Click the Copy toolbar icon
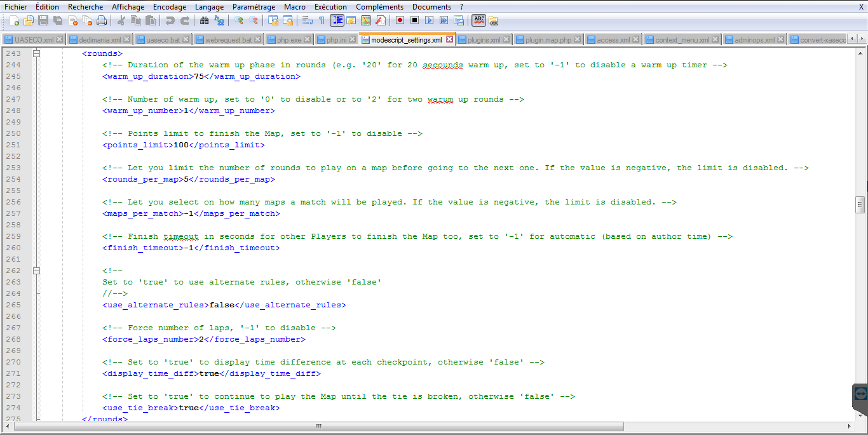Viewport: 868px width, 435px height. (135, 20)
